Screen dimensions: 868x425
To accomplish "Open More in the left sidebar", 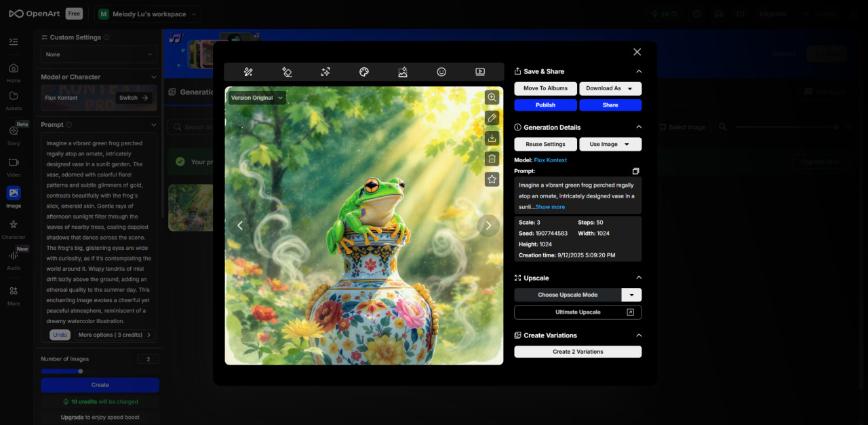I will pyautogui.click(x=14, y=295).
